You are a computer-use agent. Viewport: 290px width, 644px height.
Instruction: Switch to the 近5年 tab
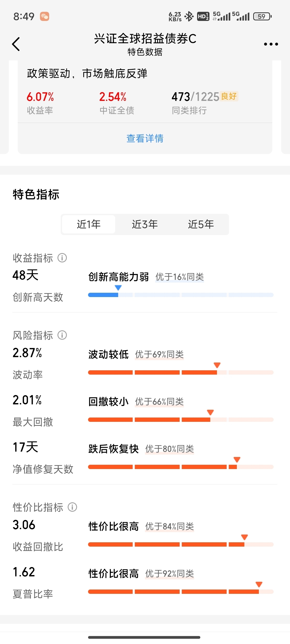click(x=201, y=224)
